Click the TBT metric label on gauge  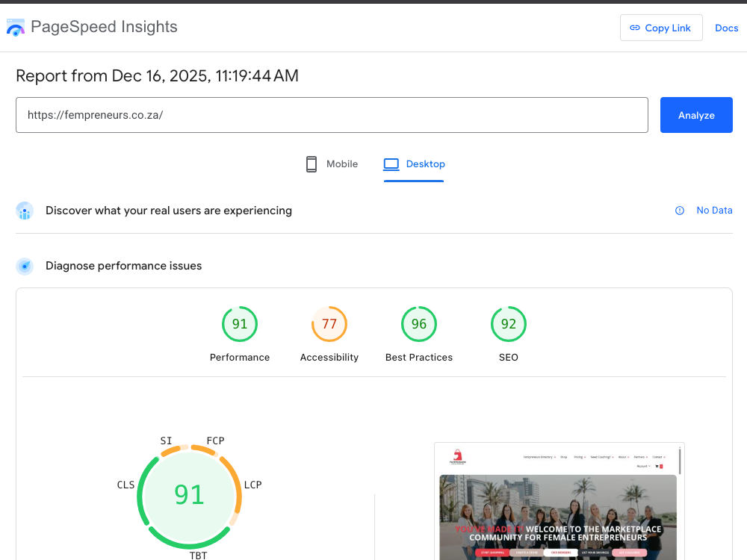point(198,556)
